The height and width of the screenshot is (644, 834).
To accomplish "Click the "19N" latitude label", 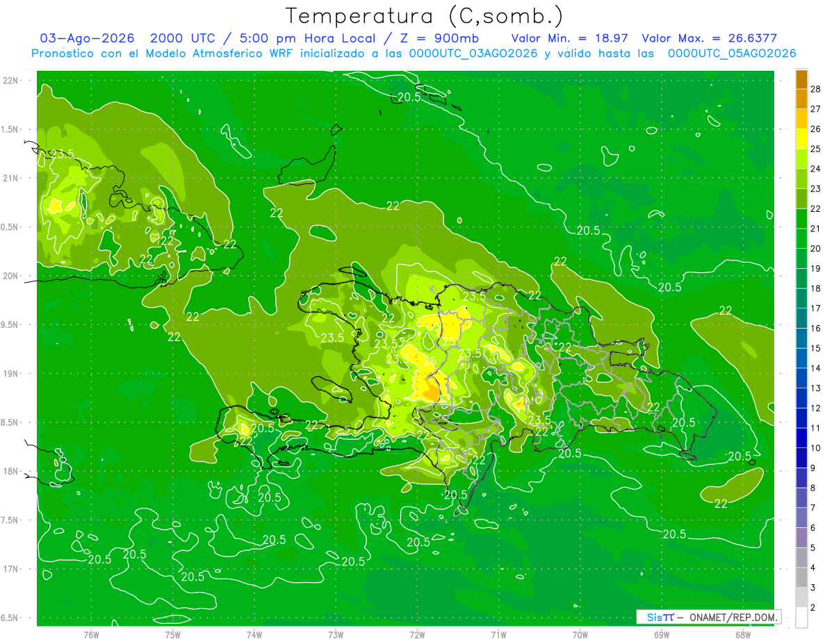I will (11, 374).
